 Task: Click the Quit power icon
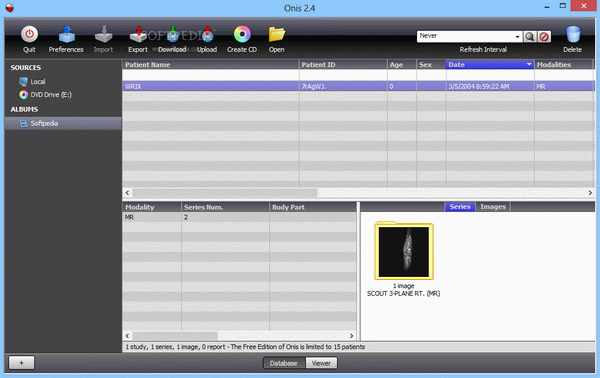(29, 34)
